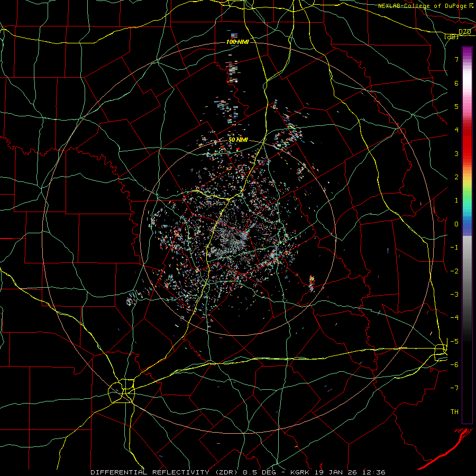
Task: Click the 50 NMI range ring label
Action: point(239,140)
